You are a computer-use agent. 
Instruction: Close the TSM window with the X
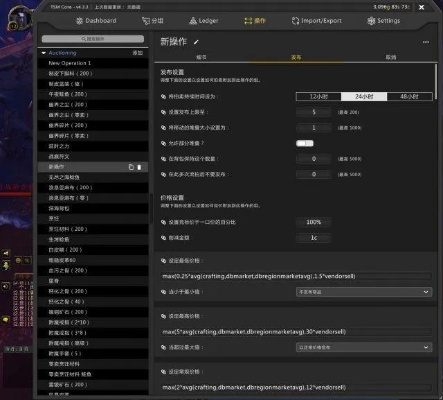click(421, 7)
